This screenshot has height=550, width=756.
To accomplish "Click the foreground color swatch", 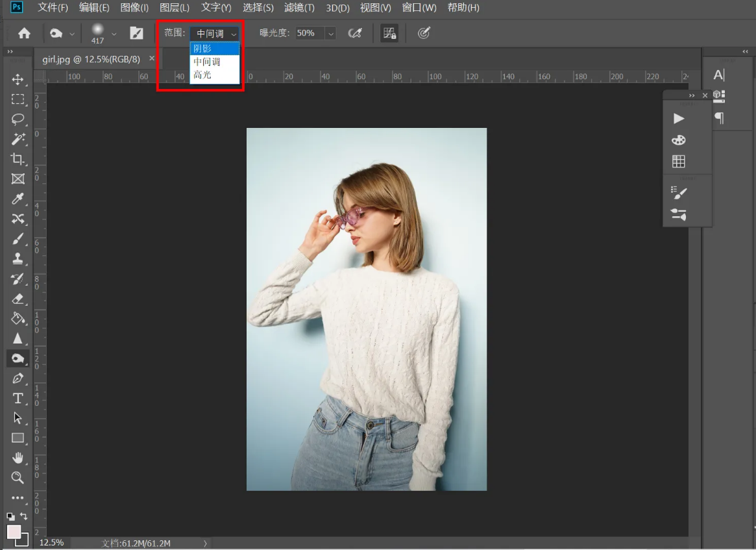I will tap(14, 532).
